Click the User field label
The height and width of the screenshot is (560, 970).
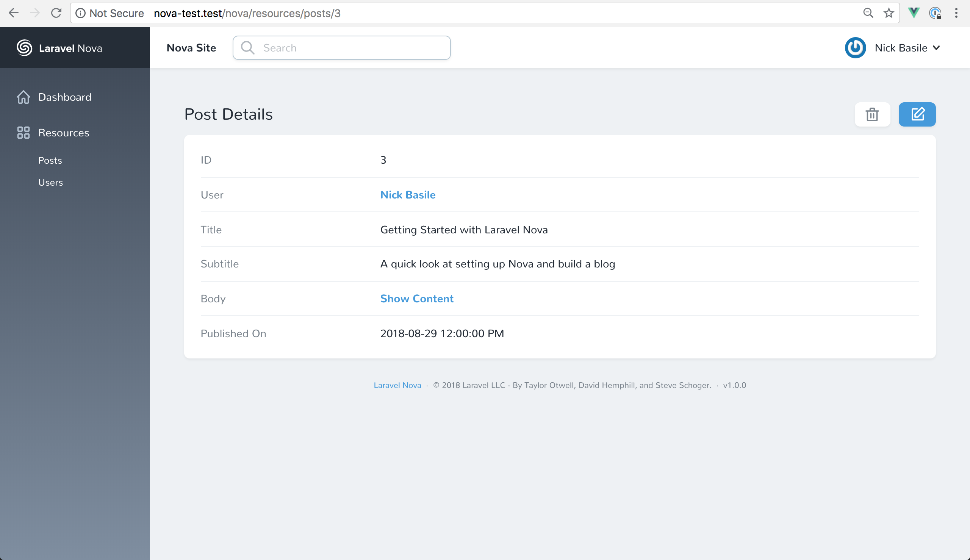coord(212,195)
